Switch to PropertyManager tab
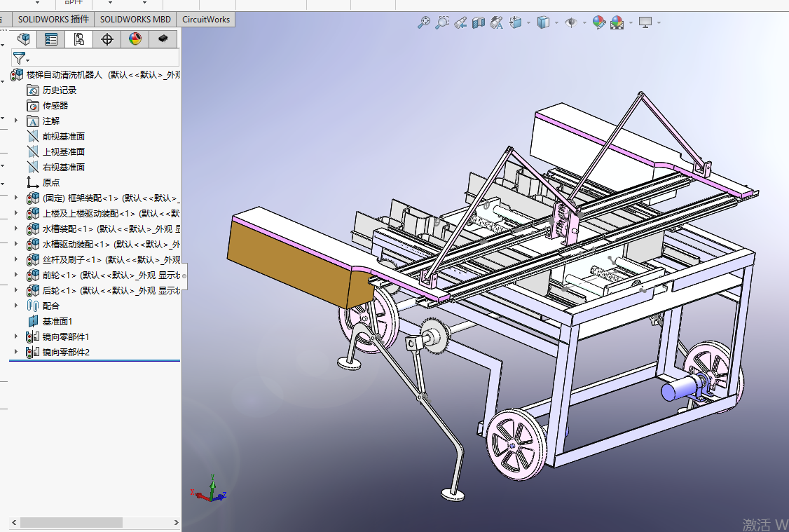 click(51, 39)
